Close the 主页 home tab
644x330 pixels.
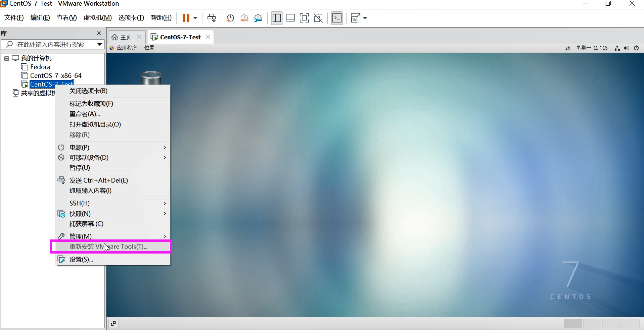point(139,37)
